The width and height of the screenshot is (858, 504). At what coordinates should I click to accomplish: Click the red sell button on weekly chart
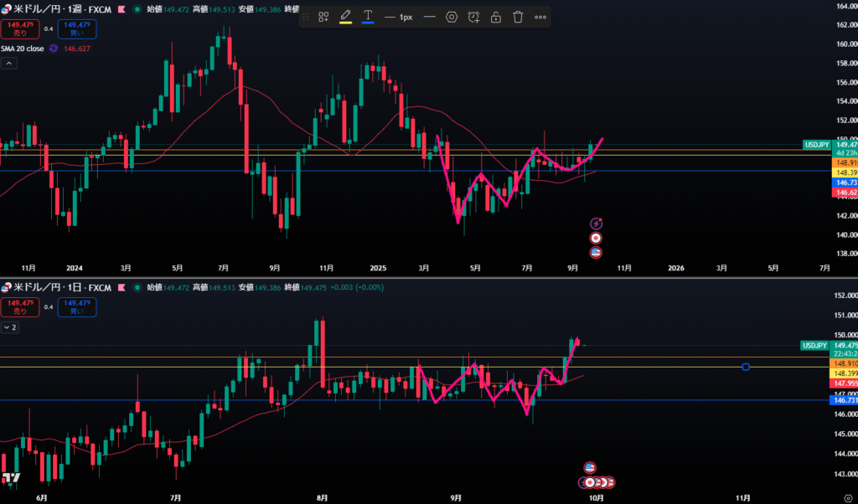coord(20,30)
